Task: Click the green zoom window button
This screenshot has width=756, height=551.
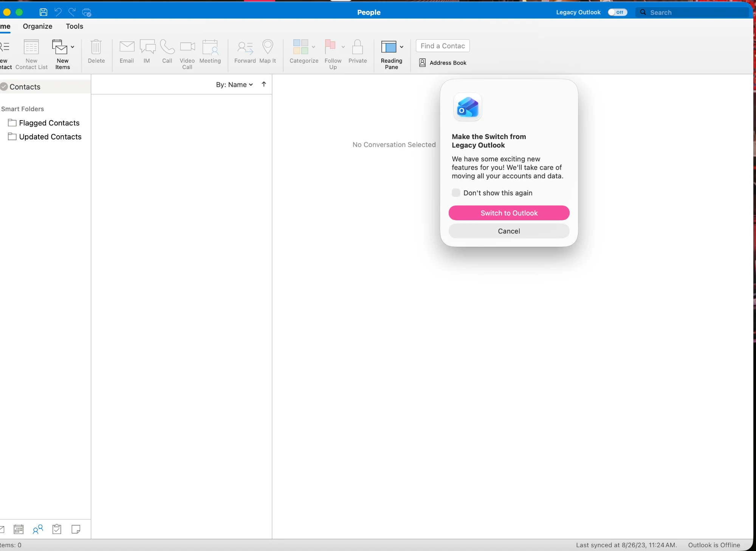Action: [x=19, y=12]
